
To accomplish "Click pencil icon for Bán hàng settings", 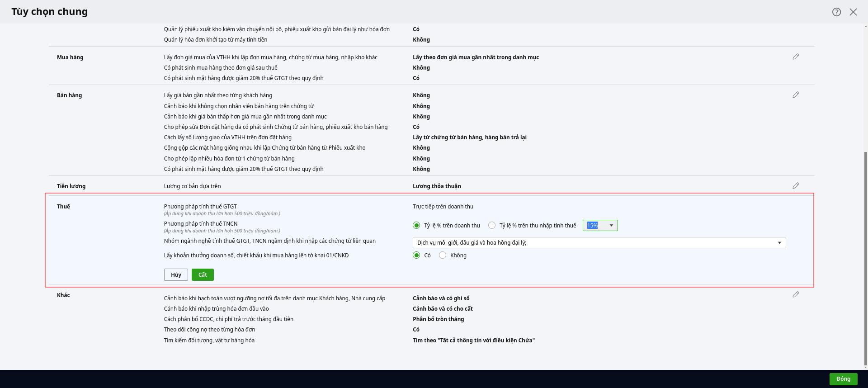I will pyautogui.click(x=796, y=95).
